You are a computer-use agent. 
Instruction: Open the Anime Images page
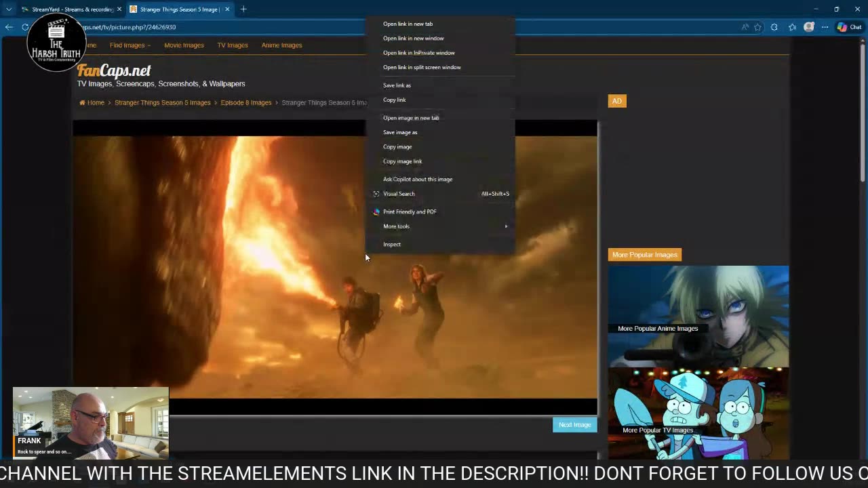[x=281, y=45]
